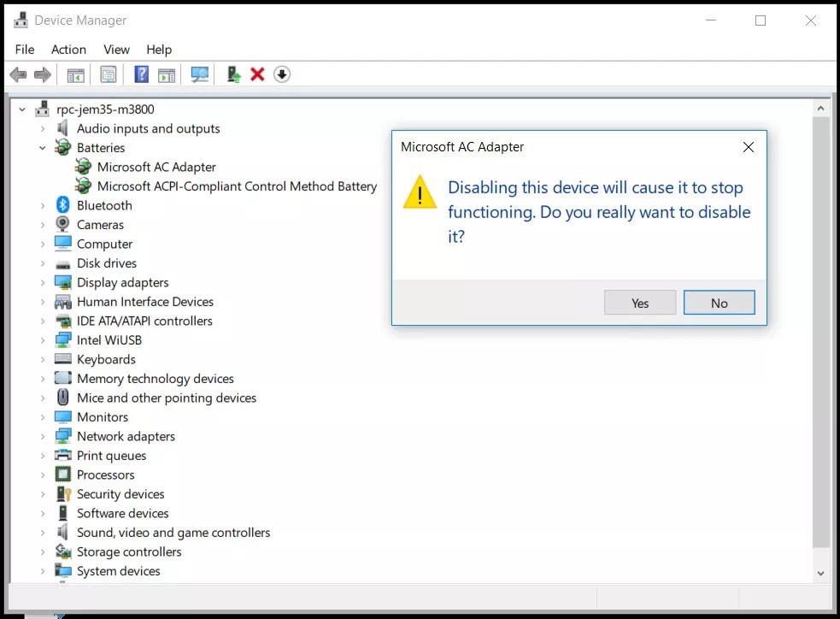
Task: Collapse the Batteries category
Action: pos(42,148)
